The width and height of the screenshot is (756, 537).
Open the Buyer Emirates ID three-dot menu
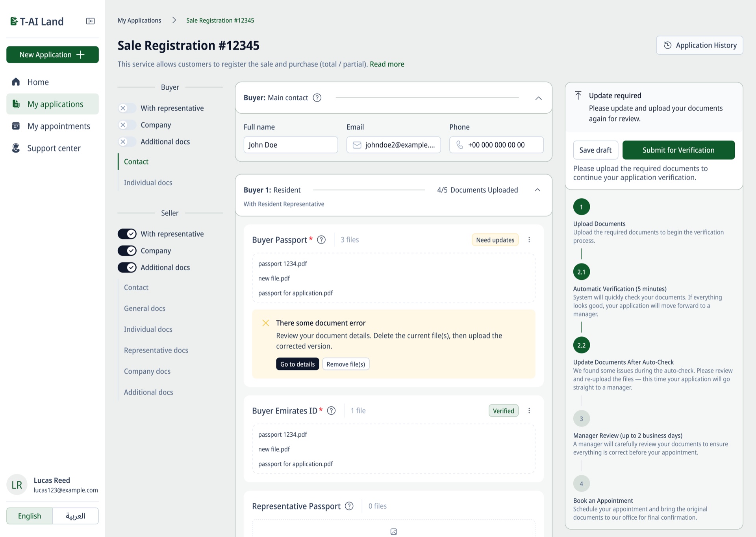[x=529, y=411]
